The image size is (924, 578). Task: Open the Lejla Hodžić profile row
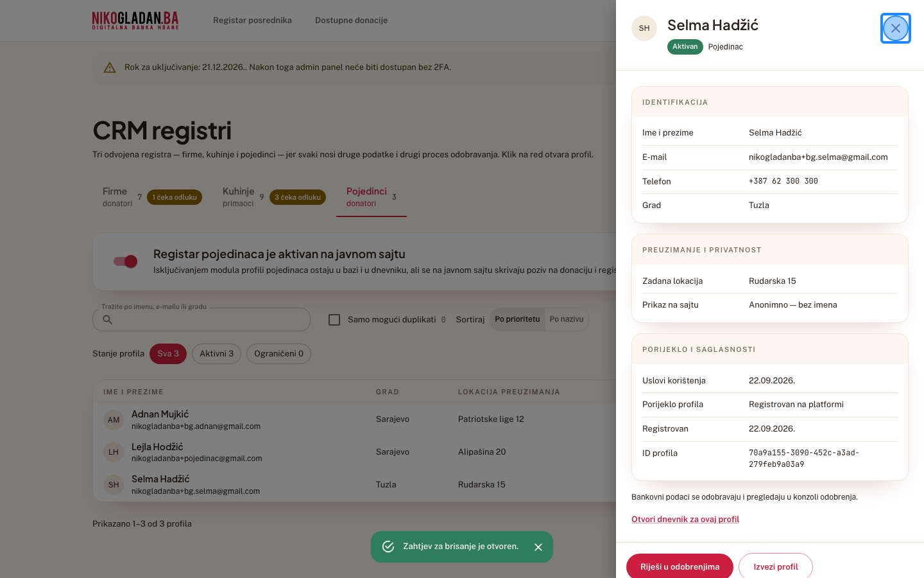[x=355, y=452]
